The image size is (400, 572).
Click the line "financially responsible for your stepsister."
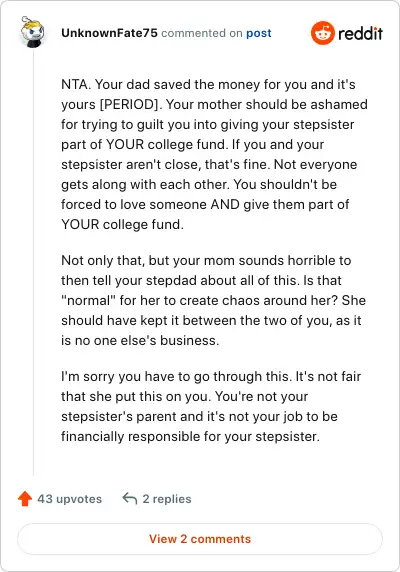pos(190,436)
